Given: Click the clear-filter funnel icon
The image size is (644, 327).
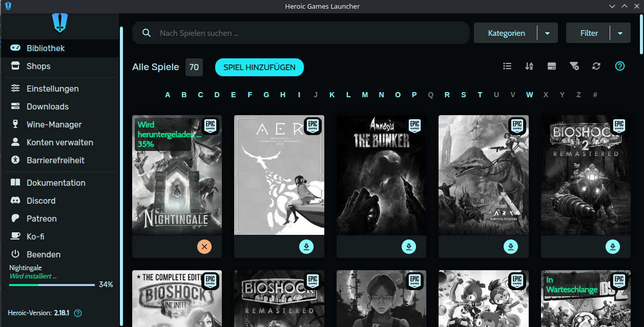Looking at the screenshot, I should (x=574, y=66).
